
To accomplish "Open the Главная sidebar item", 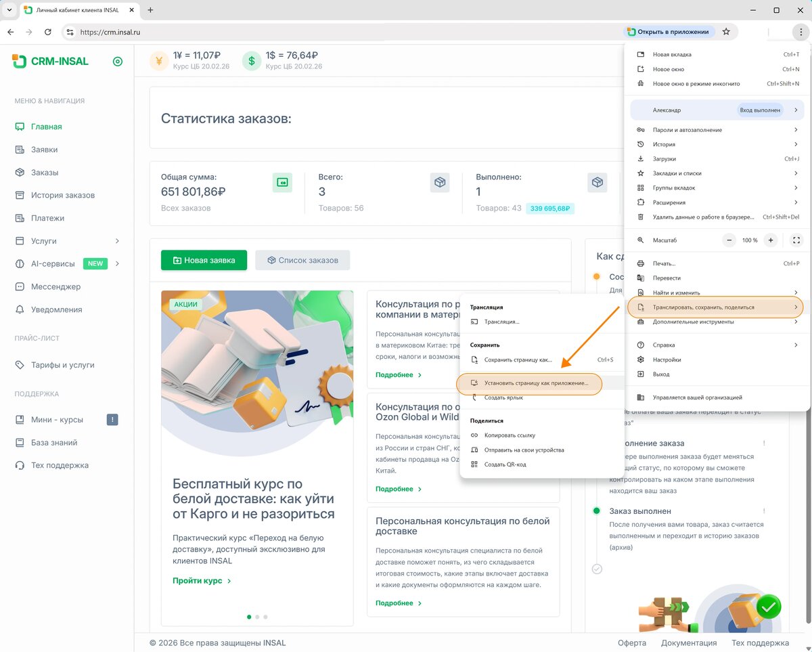I will coord(47,127).
